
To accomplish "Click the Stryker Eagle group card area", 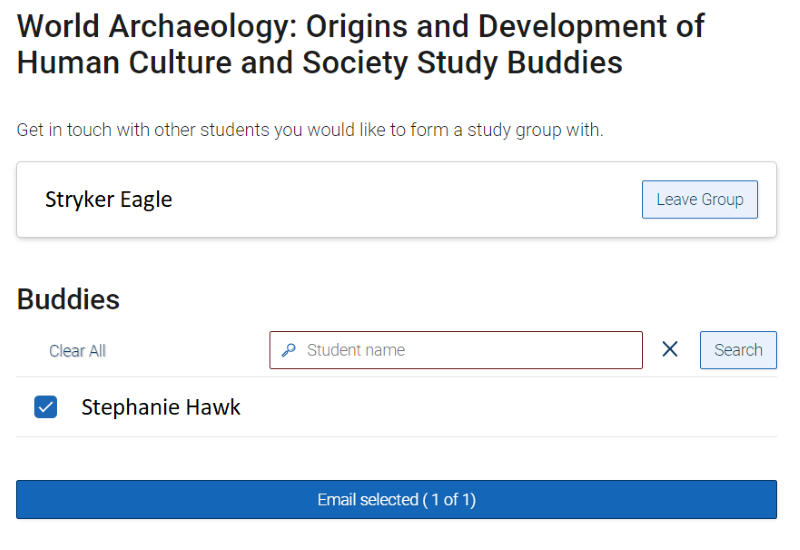I will point(396,199).
